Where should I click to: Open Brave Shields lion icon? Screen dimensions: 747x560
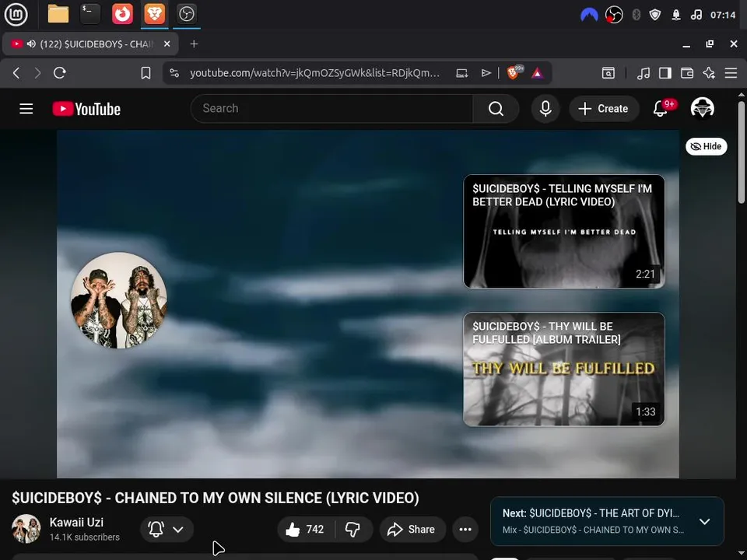[514, 72]
